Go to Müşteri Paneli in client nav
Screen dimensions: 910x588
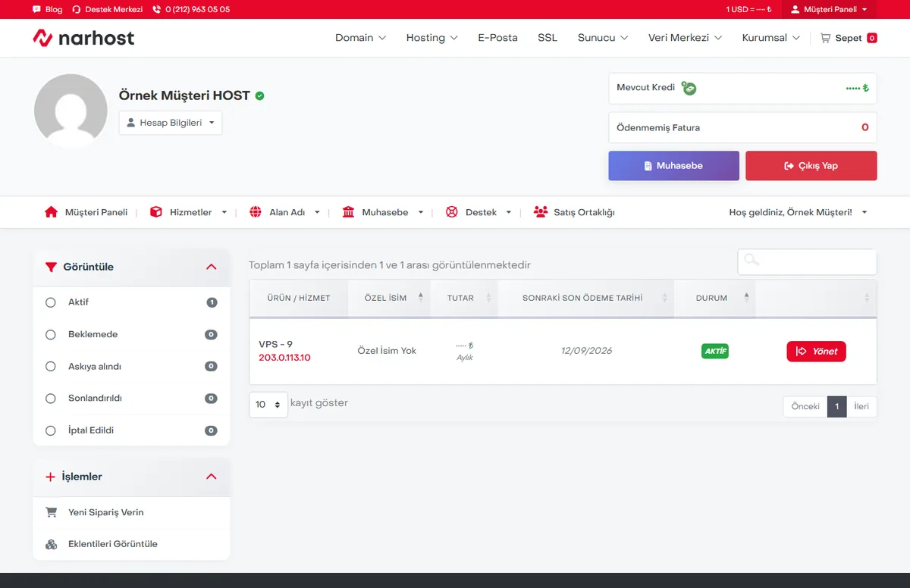[96, 212]
